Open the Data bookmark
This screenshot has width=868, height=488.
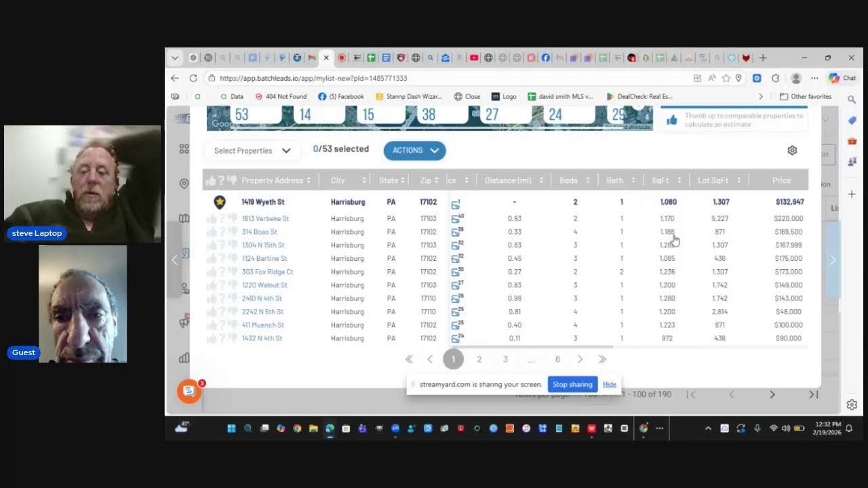pyautogui.click(x=231, y=96)
